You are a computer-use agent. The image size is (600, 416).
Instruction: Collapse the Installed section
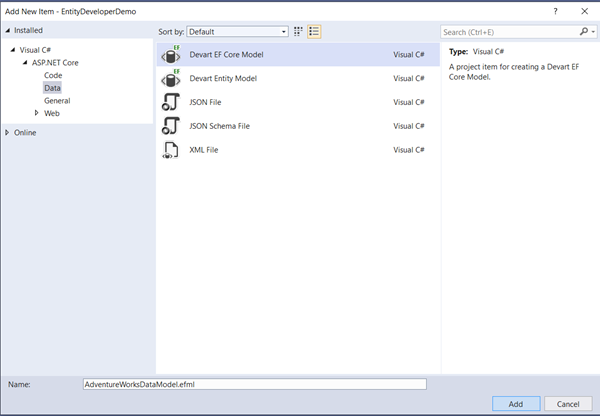8,30
